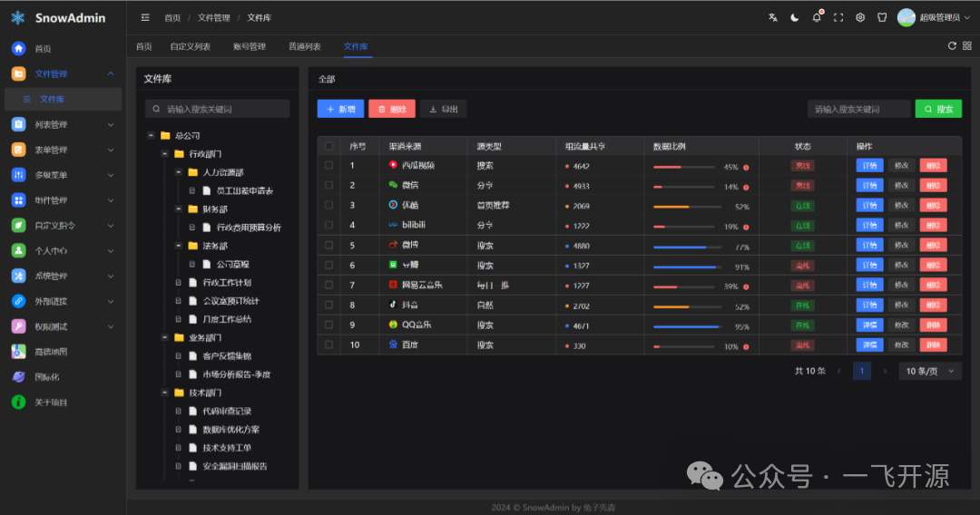Collapse the 行政部门 folder tree node
The image size is (980, 515).
[x=165, y=153]
